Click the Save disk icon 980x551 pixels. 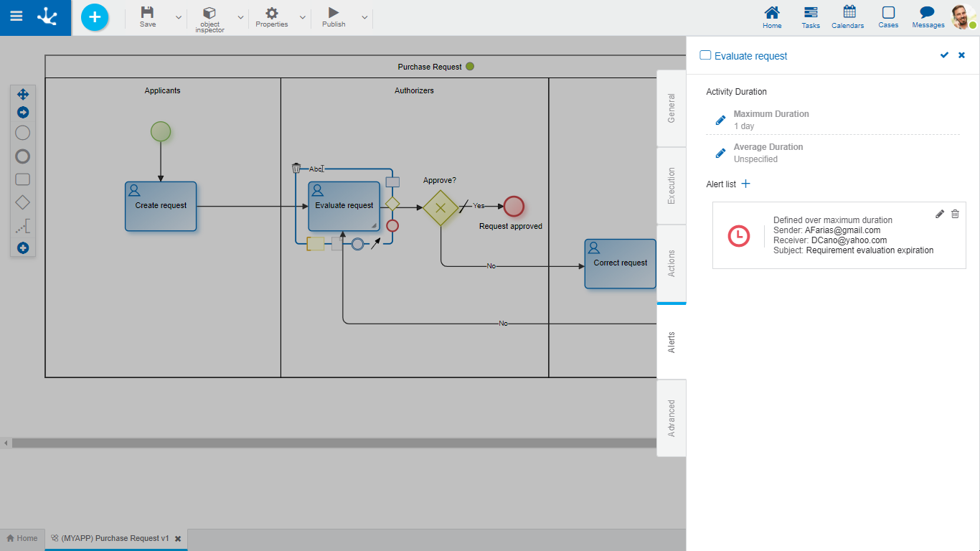tap(147, 13)
